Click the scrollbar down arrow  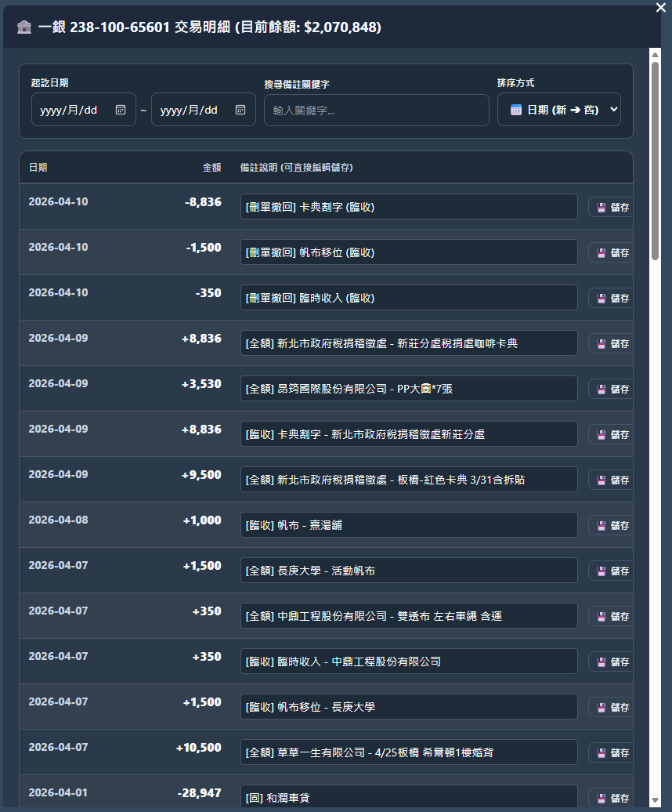tap(656, 800)
